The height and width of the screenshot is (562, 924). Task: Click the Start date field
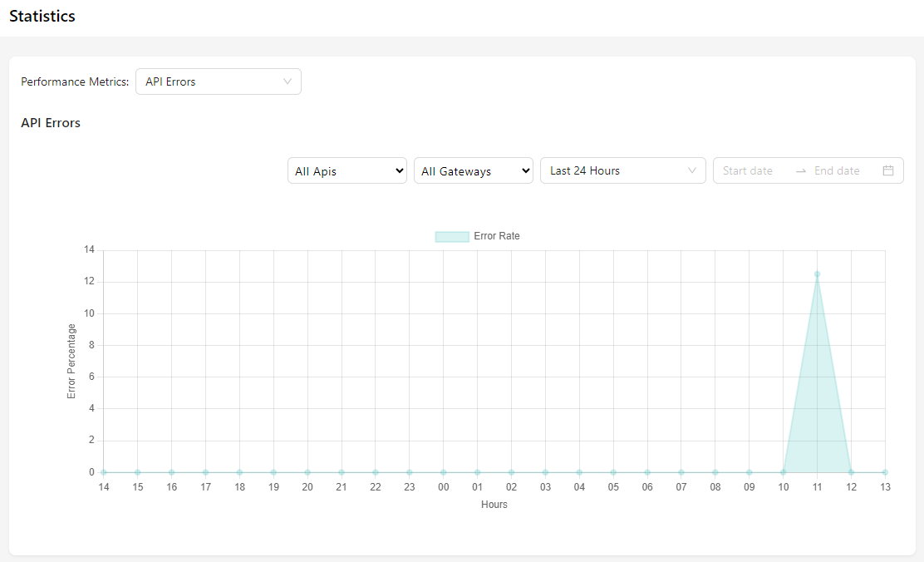coord(748,170)
